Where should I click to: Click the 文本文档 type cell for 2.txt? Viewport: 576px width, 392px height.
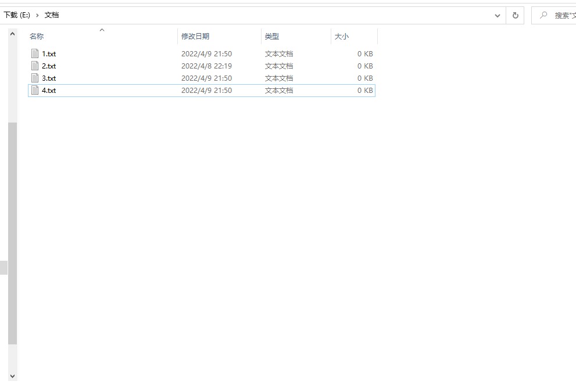click(x=279, y=66)
